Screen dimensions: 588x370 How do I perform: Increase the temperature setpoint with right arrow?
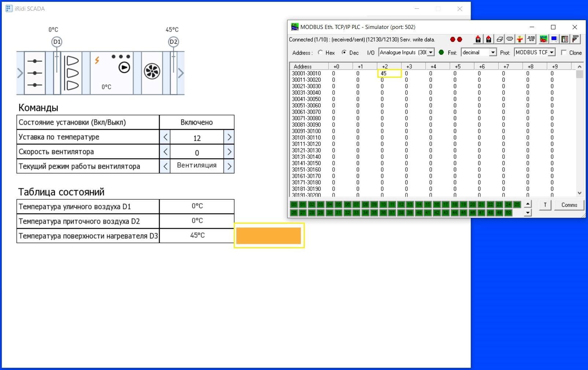(x=229, y=137)
